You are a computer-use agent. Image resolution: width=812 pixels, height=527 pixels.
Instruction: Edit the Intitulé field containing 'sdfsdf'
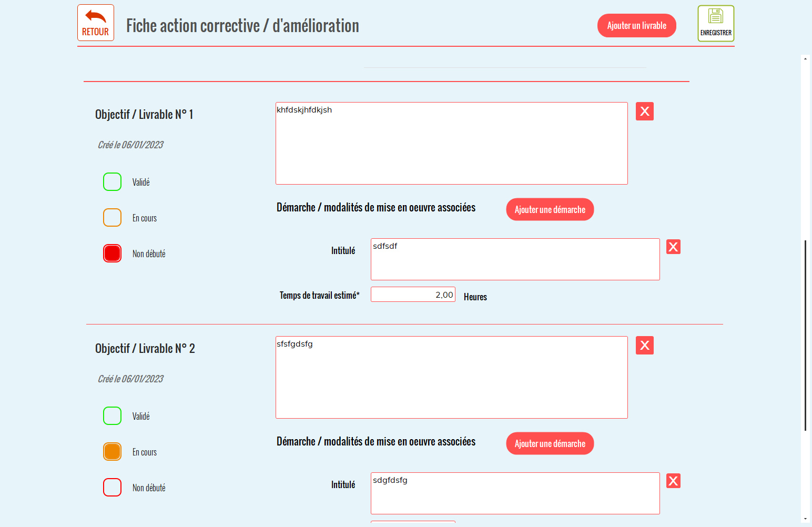click(x=515, y=259)
